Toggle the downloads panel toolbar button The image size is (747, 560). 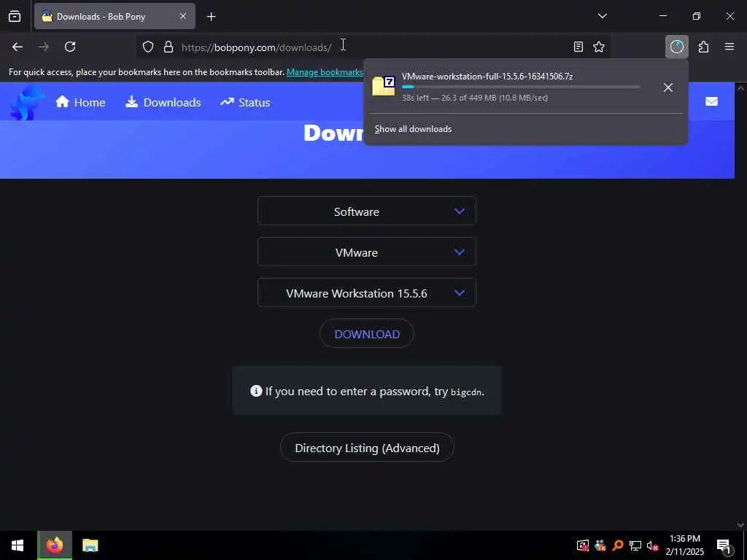coord(676,47)
